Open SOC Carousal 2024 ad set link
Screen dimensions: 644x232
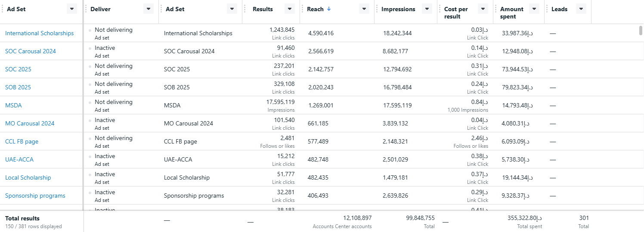pos(31,51)
